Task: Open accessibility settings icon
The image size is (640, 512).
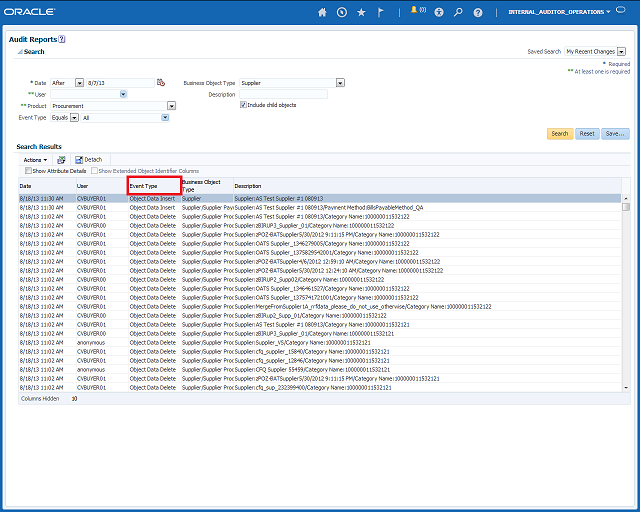Action: [x=439, y=12]
